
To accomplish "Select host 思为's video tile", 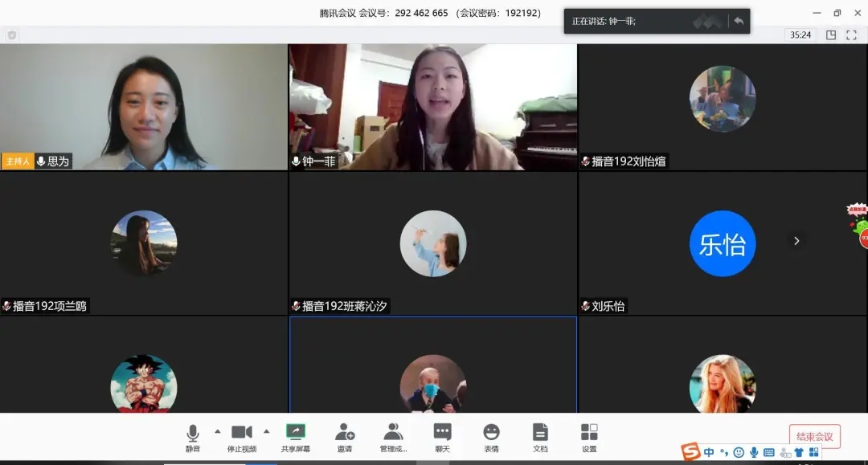I will tap(144, 106).
